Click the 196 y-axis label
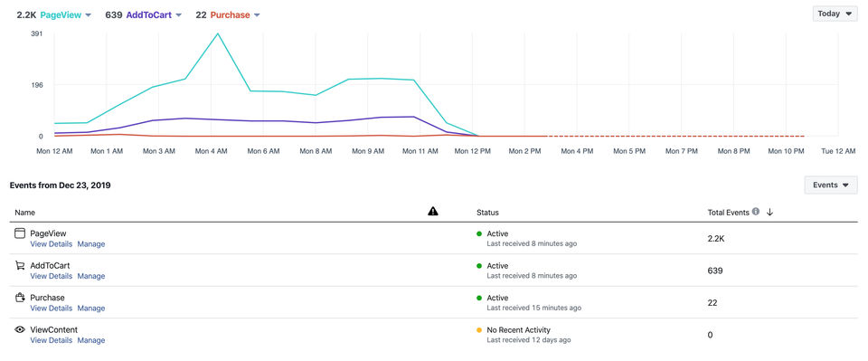The height and width of the screenshot is (361, 868). tap(36, 85)
